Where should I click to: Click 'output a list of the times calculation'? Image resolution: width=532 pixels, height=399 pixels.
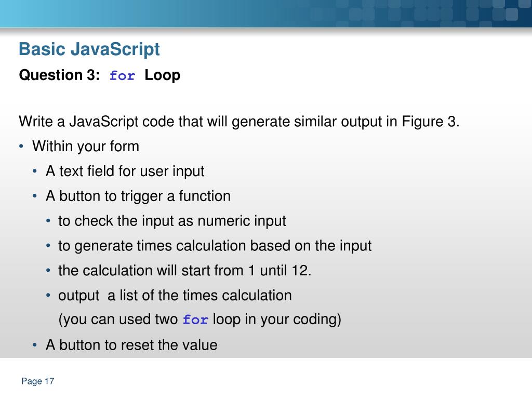(175, 296)
